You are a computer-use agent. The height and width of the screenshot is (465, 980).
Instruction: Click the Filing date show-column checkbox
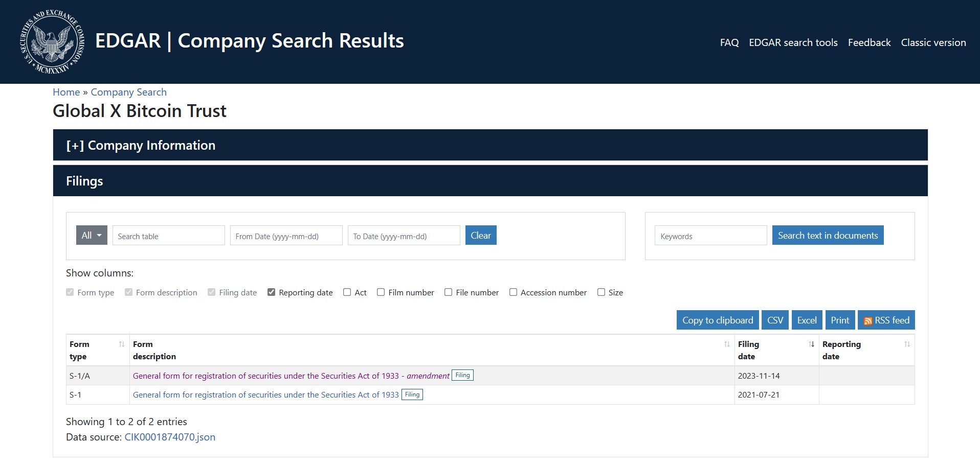(x=212, y=292)
